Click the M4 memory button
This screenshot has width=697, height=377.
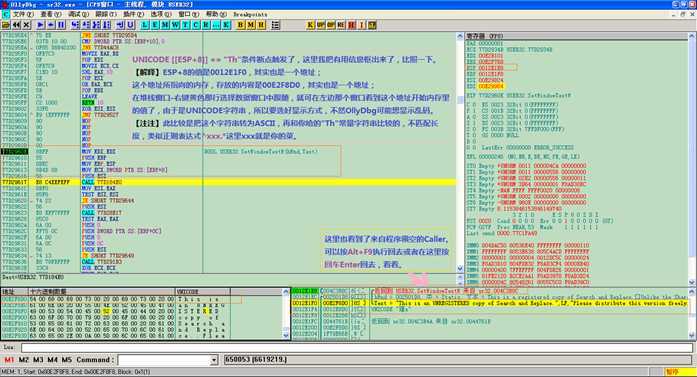52,359
